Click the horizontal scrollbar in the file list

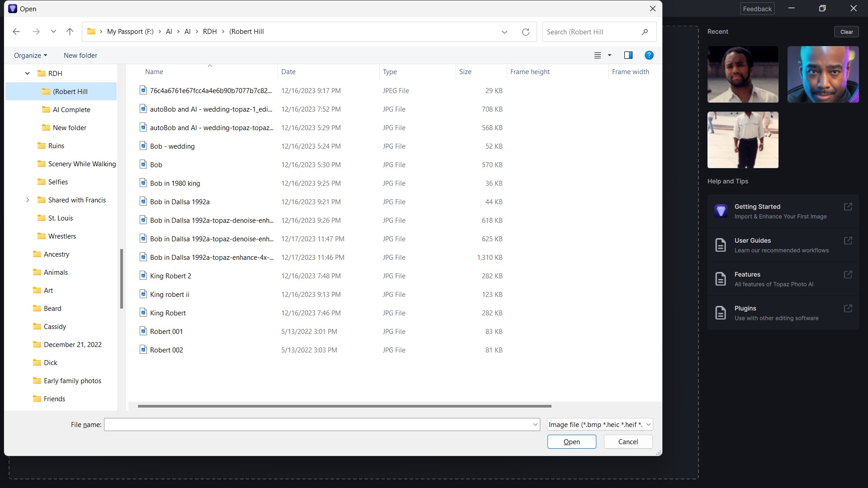tap(344, 406)
